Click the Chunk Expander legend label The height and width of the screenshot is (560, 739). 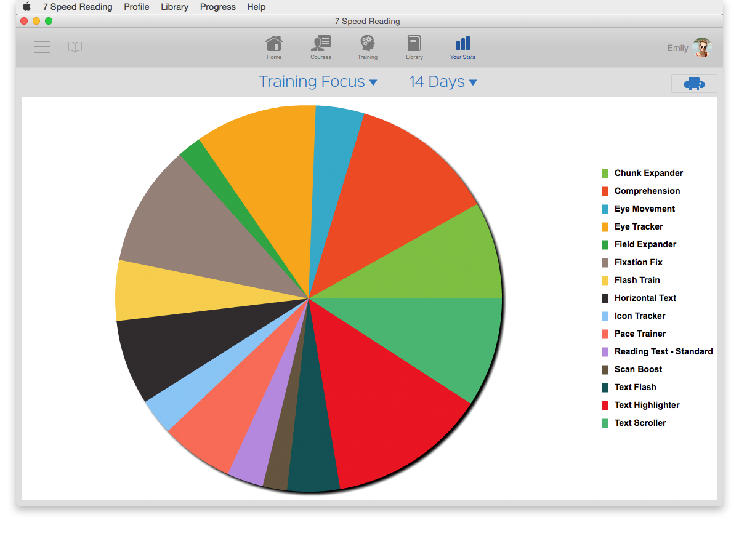pyautogui.click(x=648, y=174)
